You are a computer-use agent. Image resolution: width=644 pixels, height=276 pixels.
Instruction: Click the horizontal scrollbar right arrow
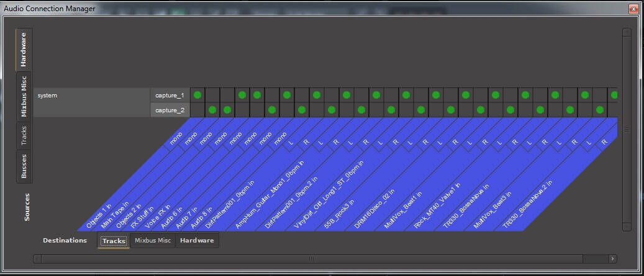tap(612, 259)
